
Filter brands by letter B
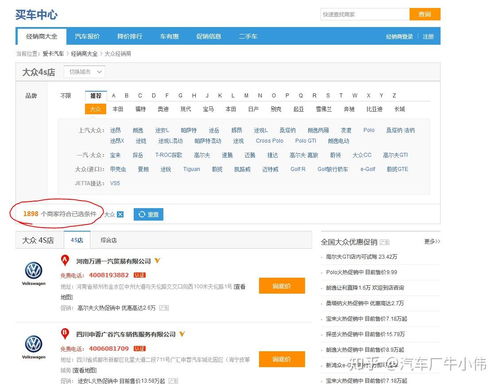point(127,96)
